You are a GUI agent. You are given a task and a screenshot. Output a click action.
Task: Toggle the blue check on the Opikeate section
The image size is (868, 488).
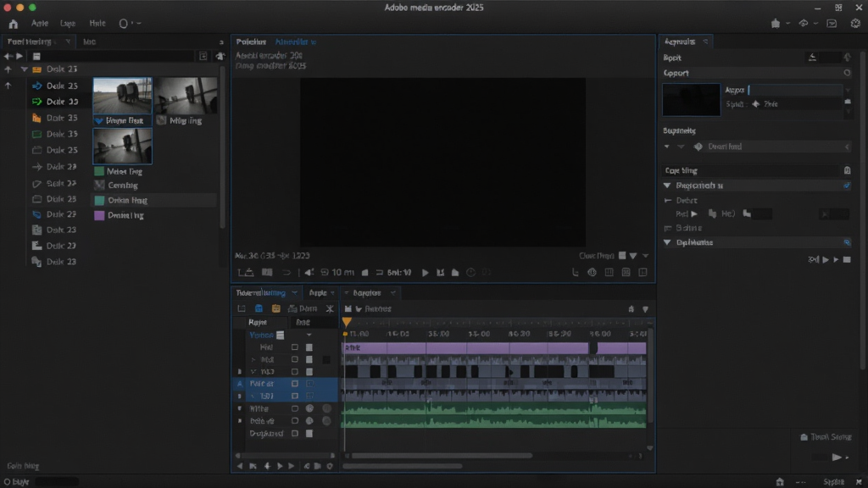coord(847,242)
